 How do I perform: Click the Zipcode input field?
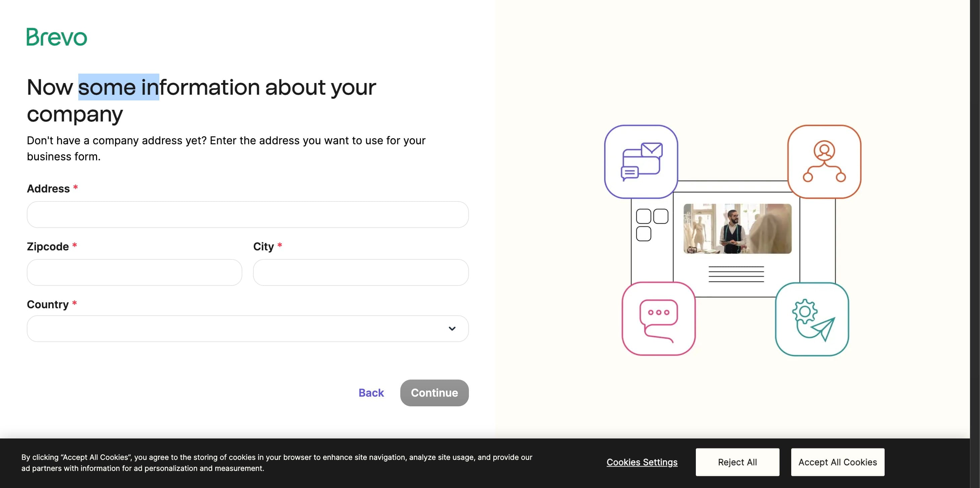point(134,272)
